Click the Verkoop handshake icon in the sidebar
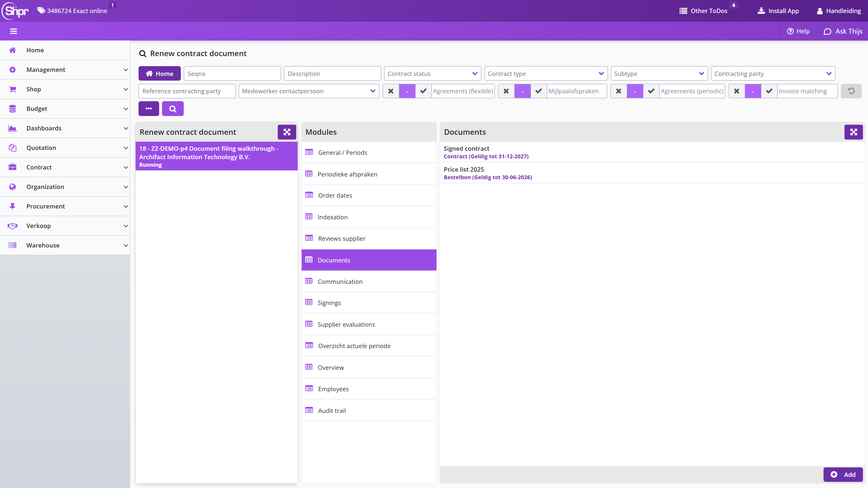The image size is (868, 488). [12, 226]
